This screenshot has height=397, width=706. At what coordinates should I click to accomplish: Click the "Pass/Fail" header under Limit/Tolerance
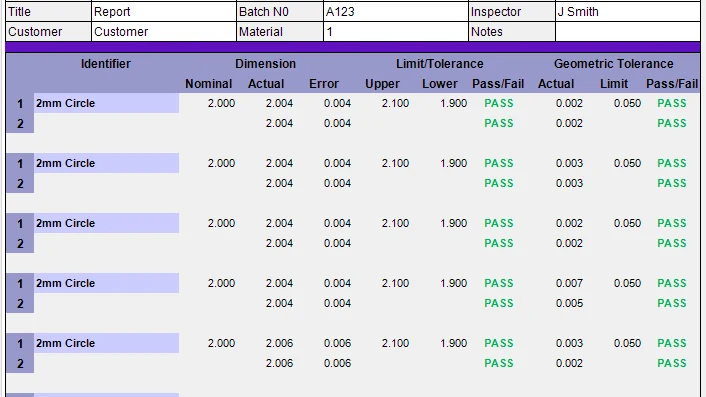tap(498, 84)
